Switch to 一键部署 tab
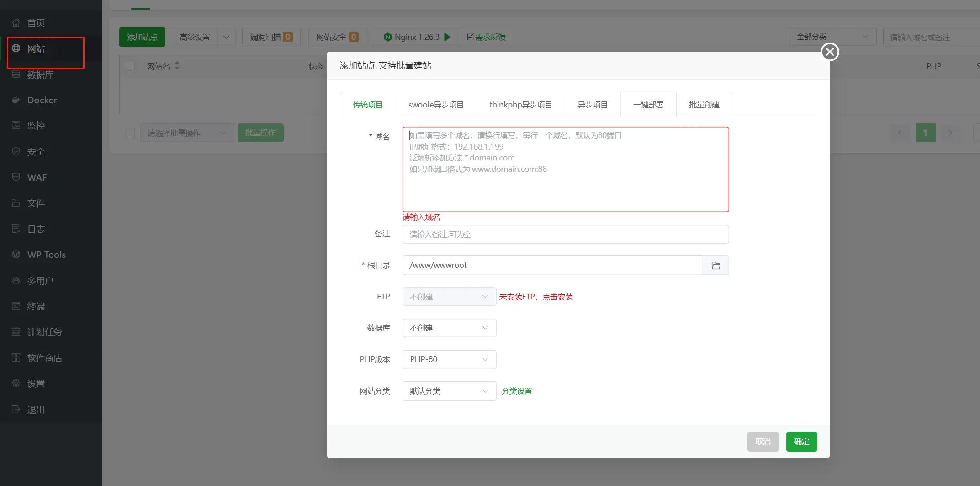Image resolution: width=980 pixels, height=486 pixels. (648, 105)
